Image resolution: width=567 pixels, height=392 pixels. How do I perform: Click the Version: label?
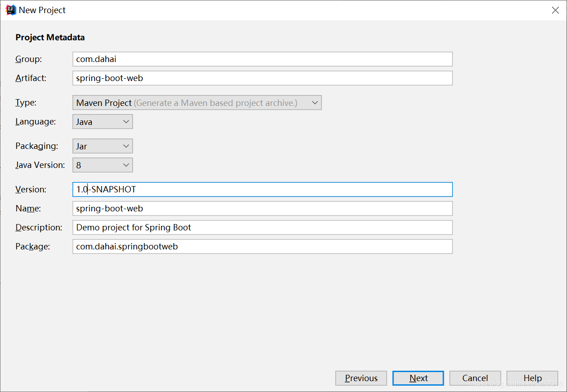click(x=31, y=190)
